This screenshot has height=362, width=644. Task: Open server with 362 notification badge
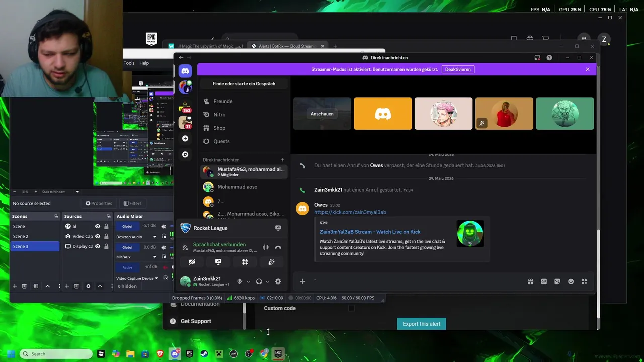tap(185, 106)
